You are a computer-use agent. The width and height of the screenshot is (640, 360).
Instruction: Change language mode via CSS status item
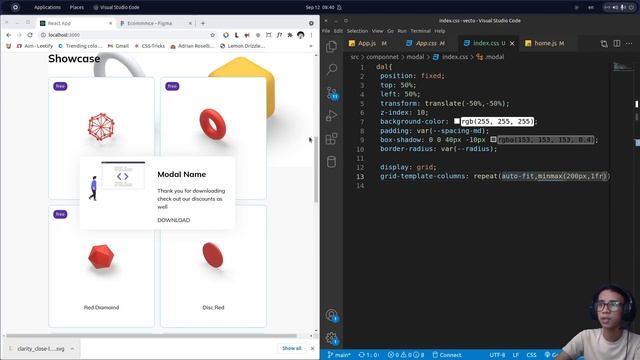click(x=531, y=355)
